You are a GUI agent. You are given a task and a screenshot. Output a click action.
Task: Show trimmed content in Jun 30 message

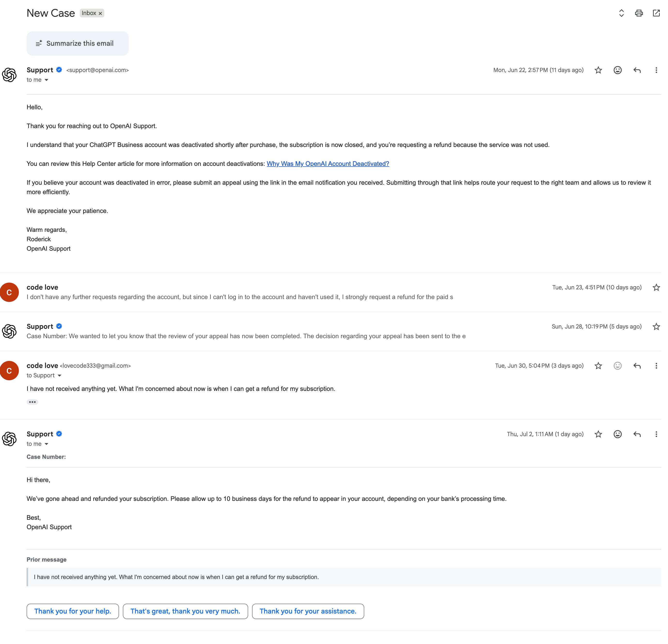click(x=32, y=402)
